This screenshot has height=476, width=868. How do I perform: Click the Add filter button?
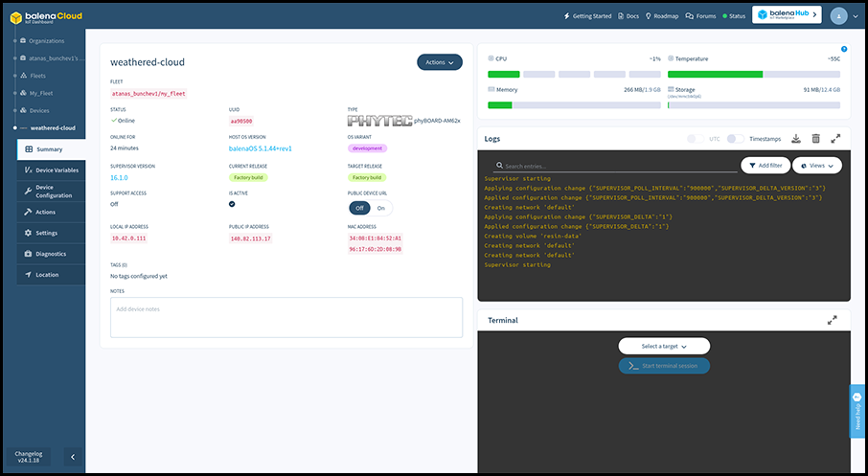[x=765, y=166]
